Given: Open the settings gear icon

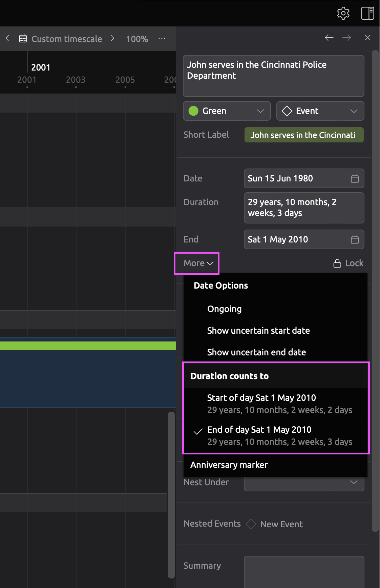Looking at the screenshot, I should coord(343,13).
